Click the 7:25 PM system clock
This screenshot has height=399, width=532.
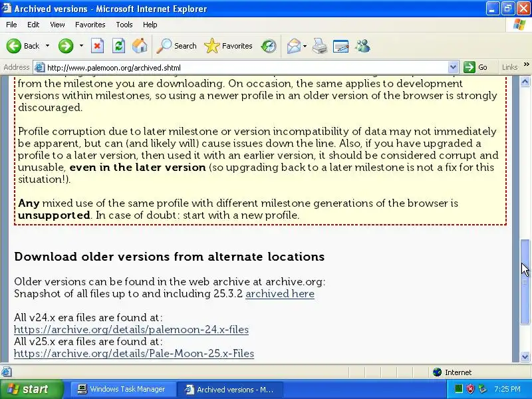(x=507, y=389)
